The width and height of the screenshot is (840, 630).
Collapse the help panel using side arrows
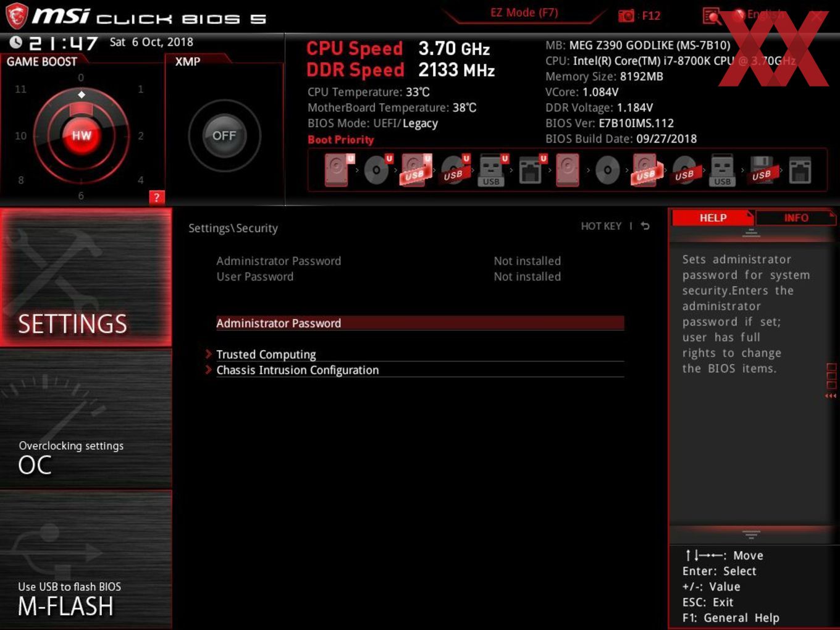831,396
